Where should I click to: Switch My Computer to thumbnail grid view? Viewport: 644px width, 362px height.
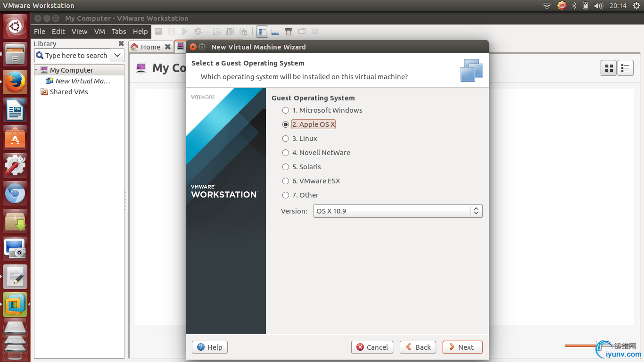(x=609, y=68)
